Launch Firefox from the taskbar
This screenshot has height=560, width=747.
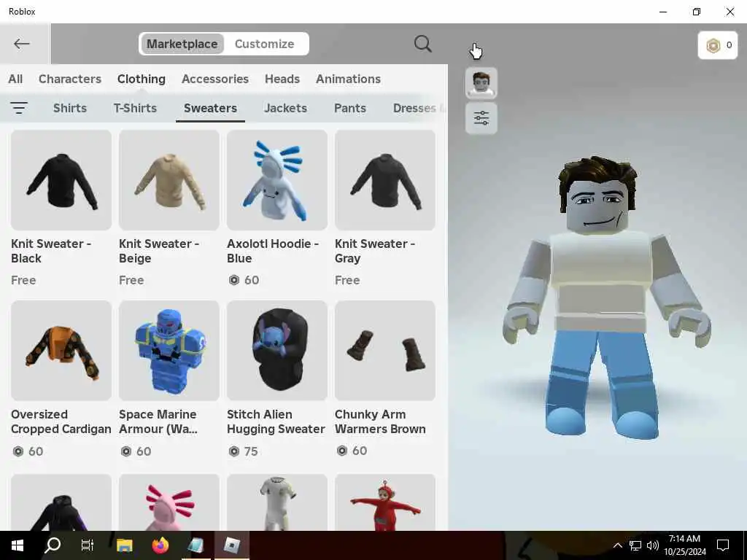(x=160, y=545)
